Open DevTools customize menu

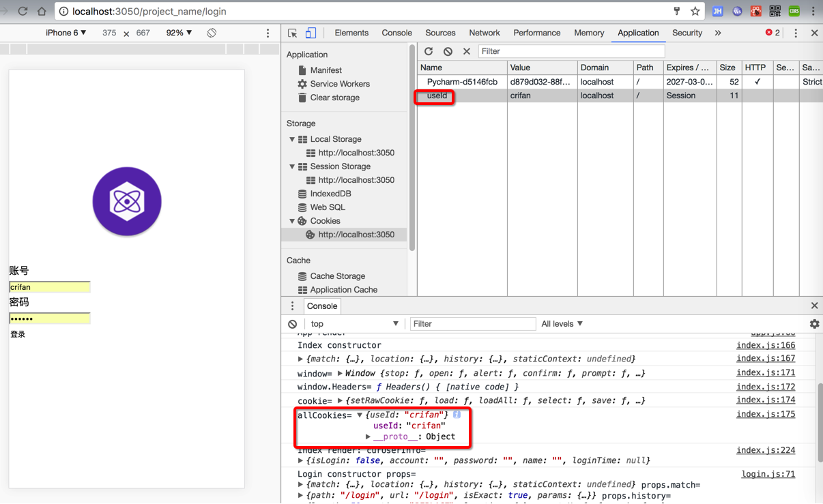pyautogui.click(x=796, y=33)
